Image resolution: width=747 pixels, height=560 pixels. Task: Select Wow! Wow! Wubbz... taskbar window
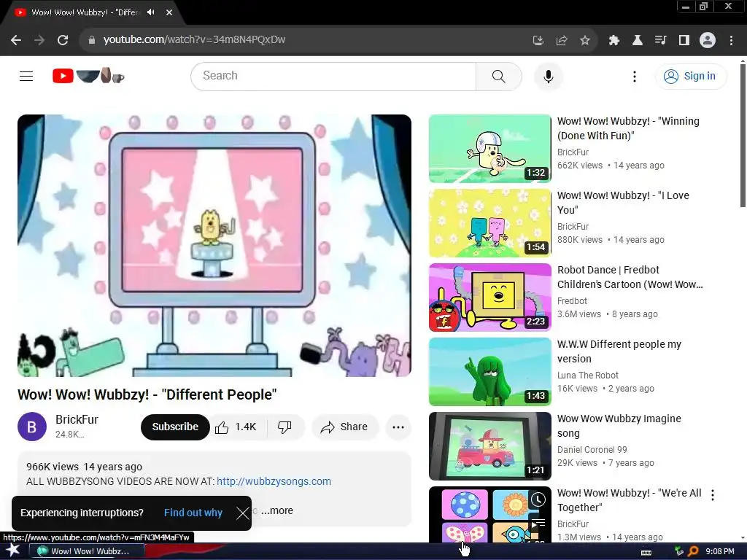pyautogui.click(x=86, y=551)
